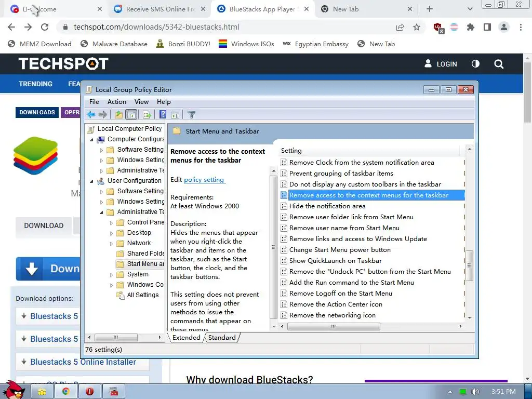
Task: Expand the Windows Components tree folder
Action: pos(111,285)
